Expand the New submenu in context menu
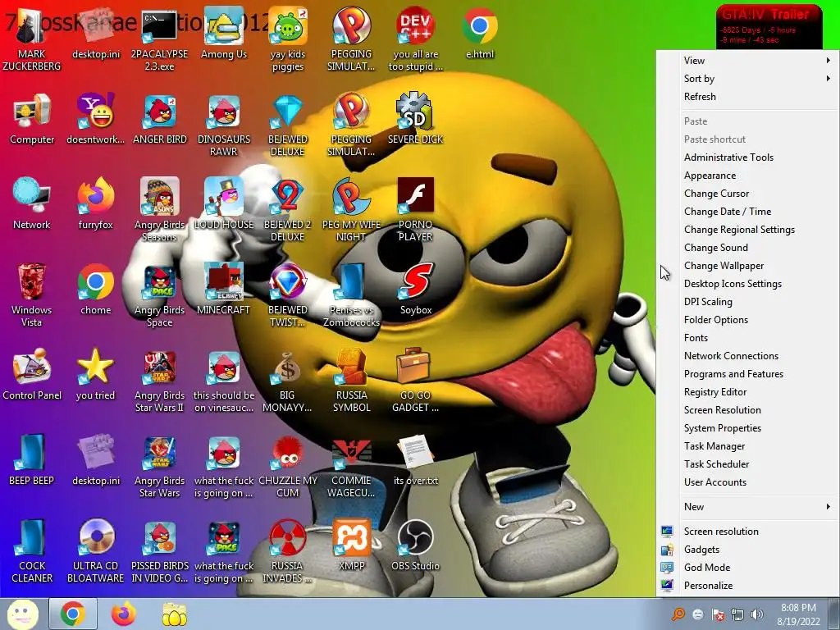The height and width of the screenshot is (630, 840). point(747,507)
